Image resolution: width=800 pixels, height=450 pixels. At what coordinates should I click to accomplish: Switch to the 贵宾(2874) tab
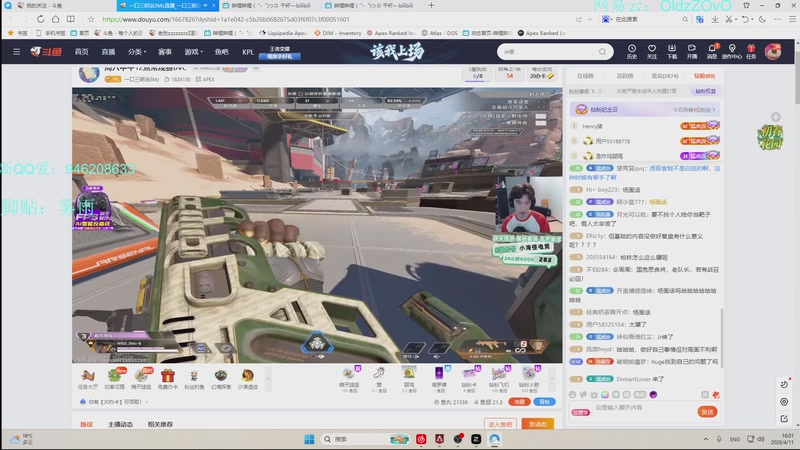coord(665,76)
